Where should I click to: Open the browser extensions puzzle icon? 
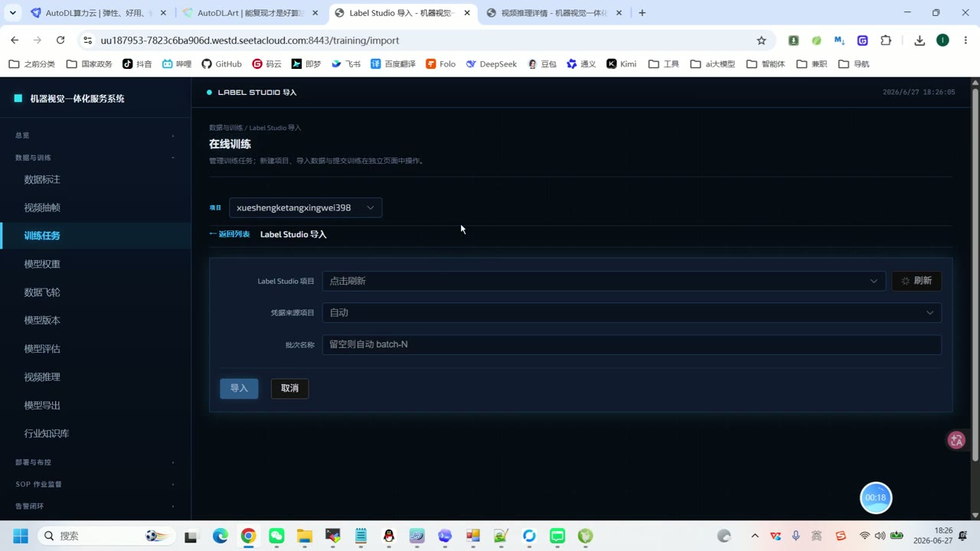point(886,41)
